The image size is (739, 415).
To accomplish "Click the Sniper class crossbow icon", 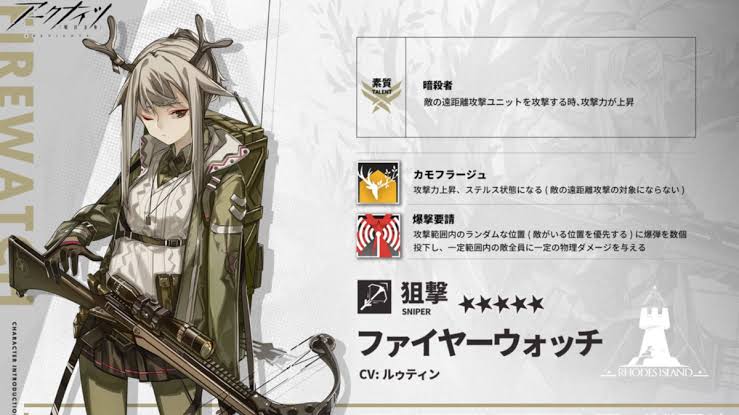I will click(374, 297).
